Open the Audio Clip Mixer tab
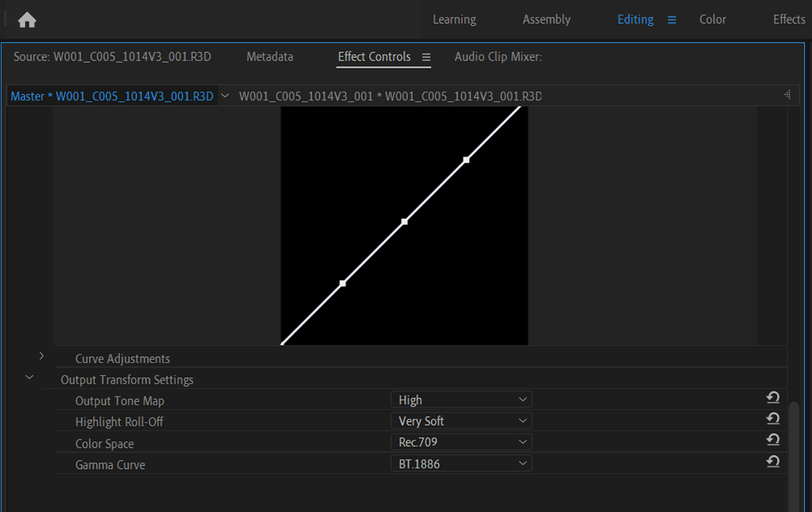812x512 pixels. click(x=498, y=57)
